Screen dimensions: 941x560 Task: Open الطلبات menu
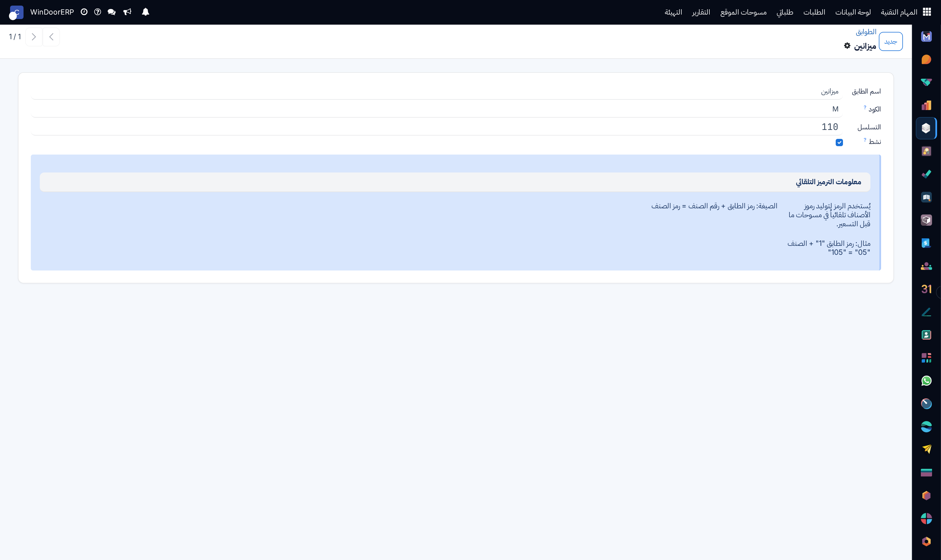[x=814, y=12]
